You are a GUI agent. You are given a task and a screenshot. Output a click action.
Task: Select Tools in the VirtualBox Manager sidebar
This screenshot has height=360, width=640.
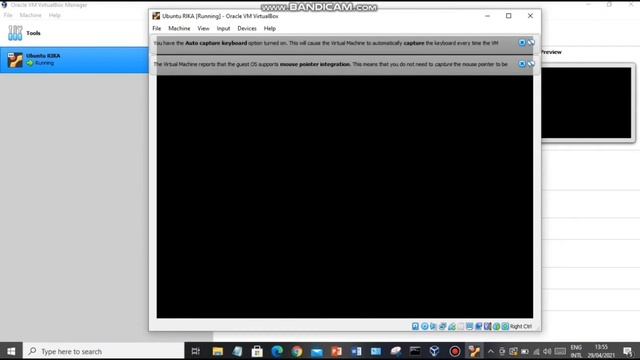point(74,33)
